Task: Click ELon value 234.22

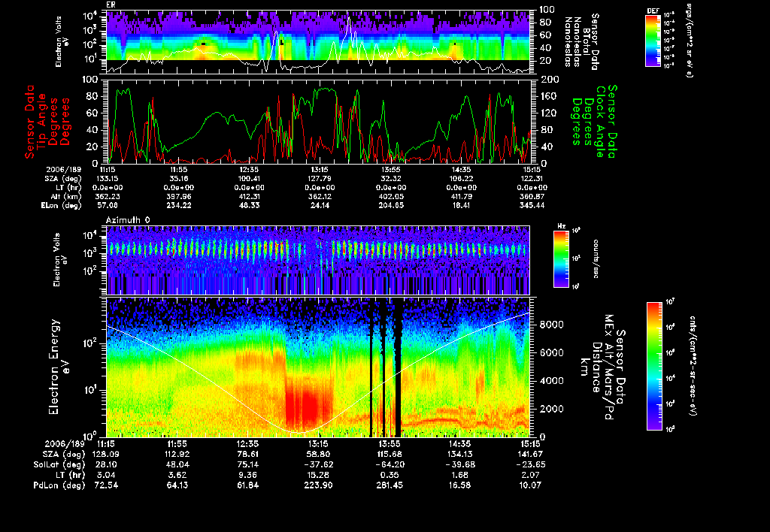Action: 179,206
